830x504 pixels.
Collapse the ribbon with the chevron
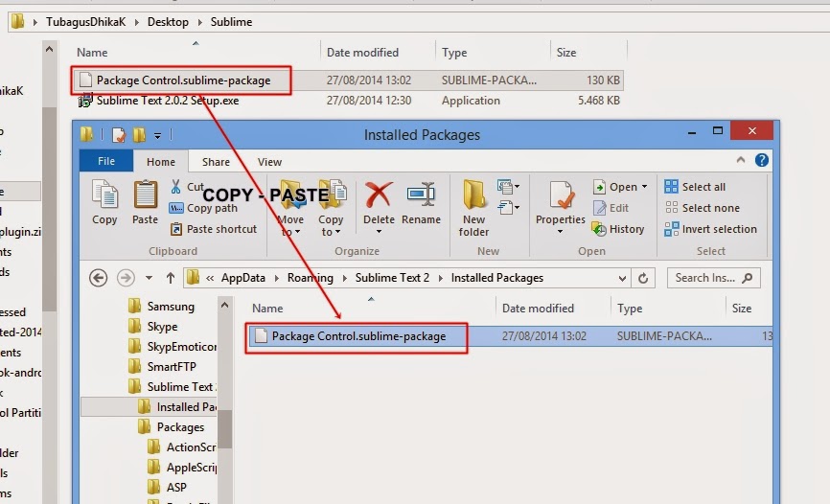741,160
